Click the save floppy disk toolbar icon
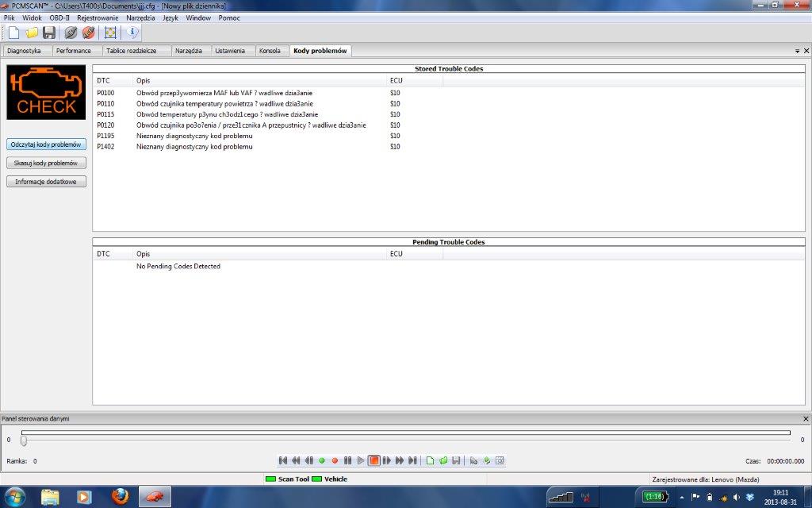Viewport: 812px width, 508px height. tap(49, 33)
